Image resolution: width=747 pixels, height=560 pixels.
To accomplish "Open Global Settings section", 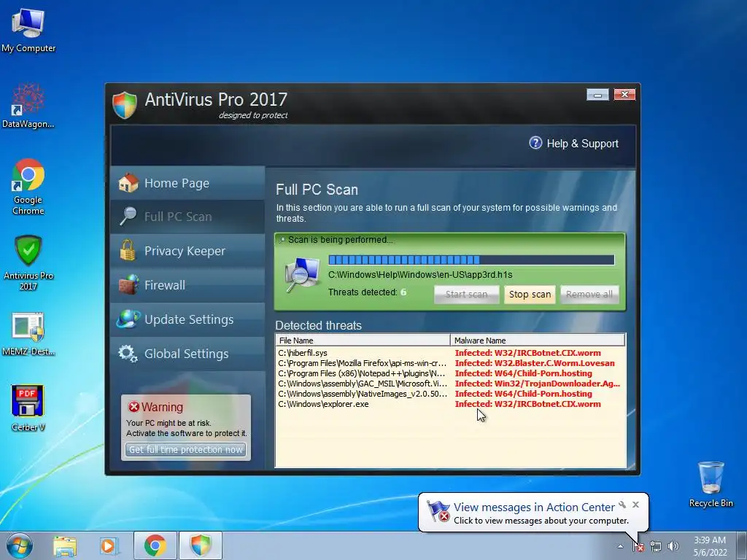I will point(187,354).
